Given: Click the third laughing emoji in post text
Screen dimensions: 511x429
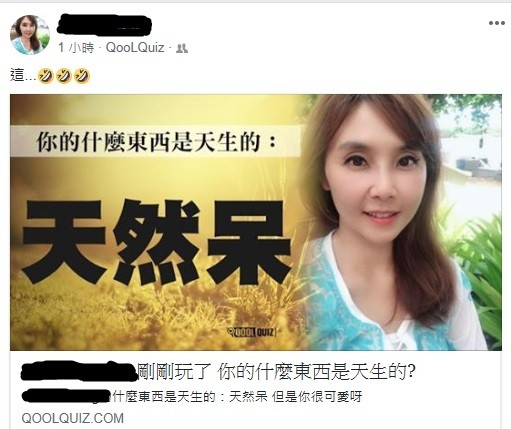Looking at the screenshot, I should 82,76.
